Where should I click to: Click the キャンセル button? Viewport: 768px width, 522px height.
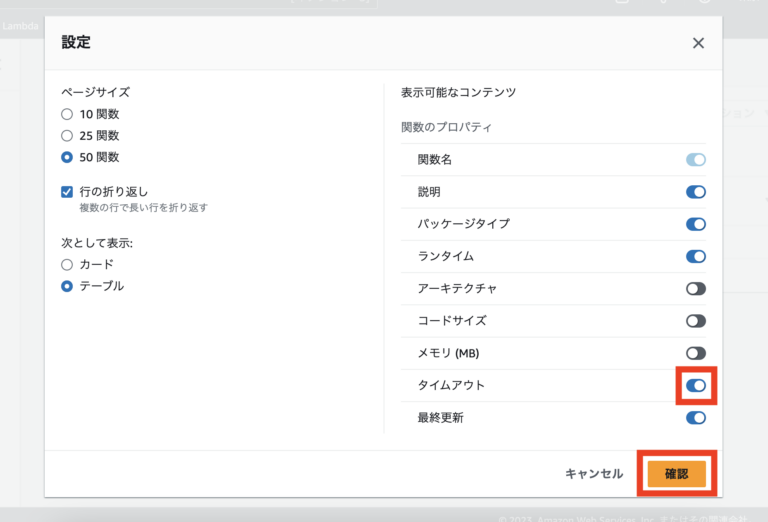pyautogui.click(x=594, y=474)
